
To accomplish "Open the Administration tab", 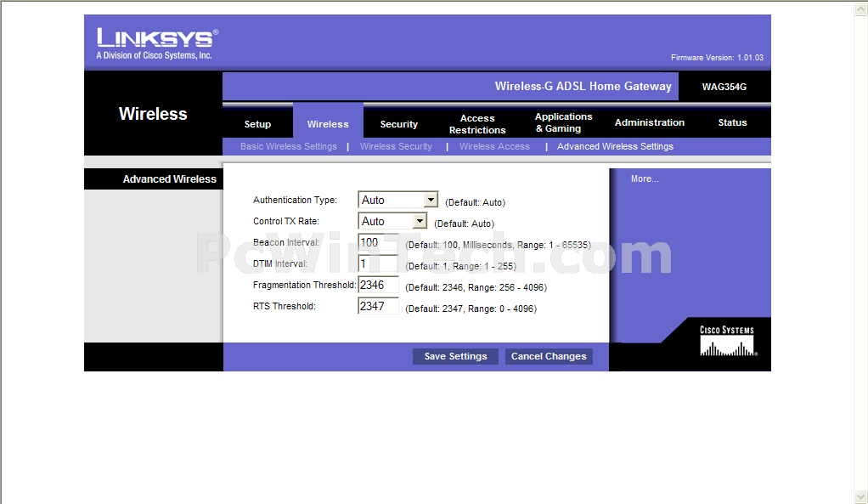I will coord(650,122).
